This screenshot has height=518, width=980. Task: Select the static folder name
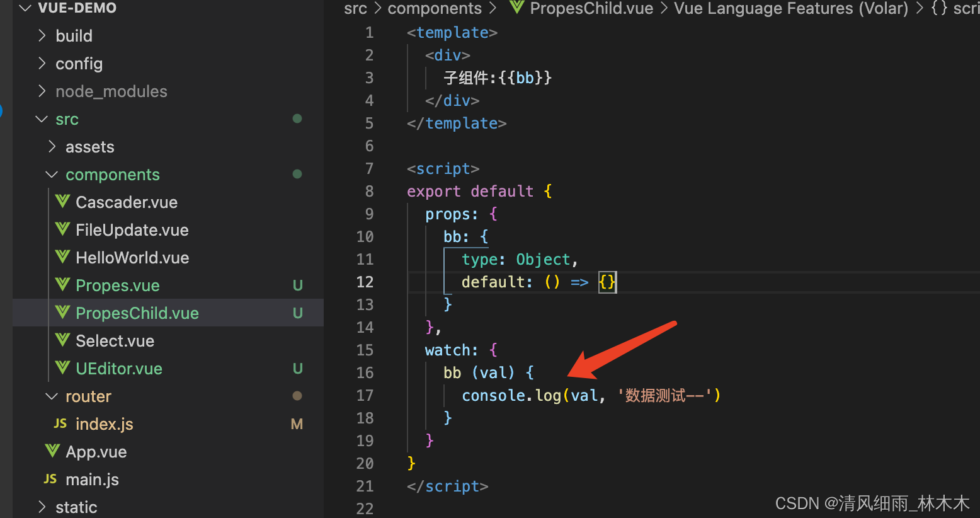76,507
